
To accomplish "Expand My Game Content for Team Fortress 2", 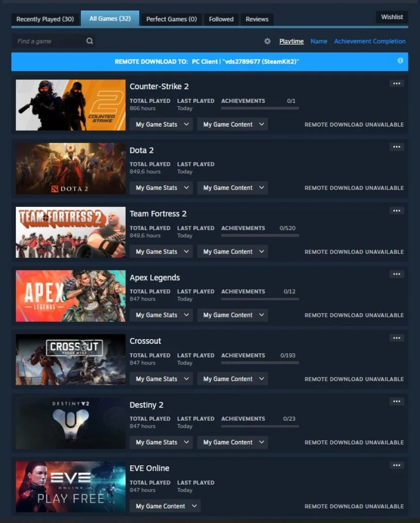I will click(233, 252).
